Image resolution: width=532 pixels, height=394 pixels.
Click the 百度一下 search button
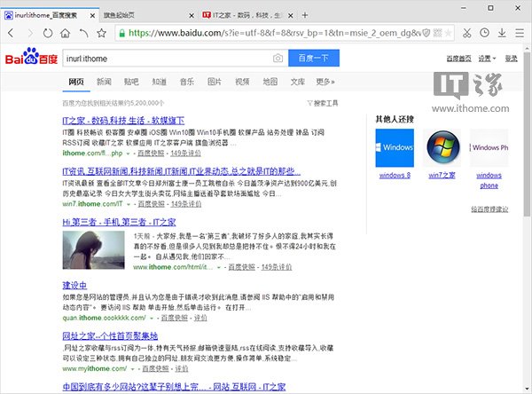tap(313, 59)
